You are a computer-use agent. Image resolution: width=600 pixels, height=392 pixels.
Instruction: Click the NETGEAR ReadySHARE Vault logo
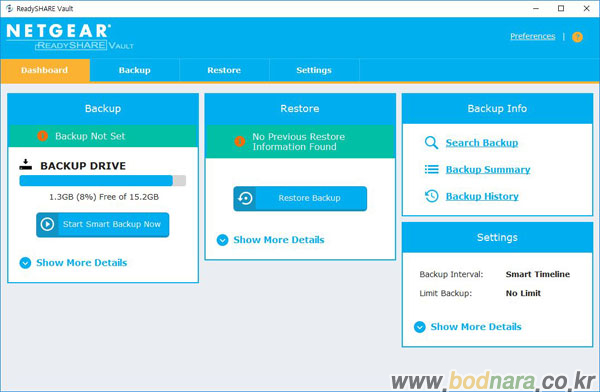pyautogui.click(x=70, y=37)
